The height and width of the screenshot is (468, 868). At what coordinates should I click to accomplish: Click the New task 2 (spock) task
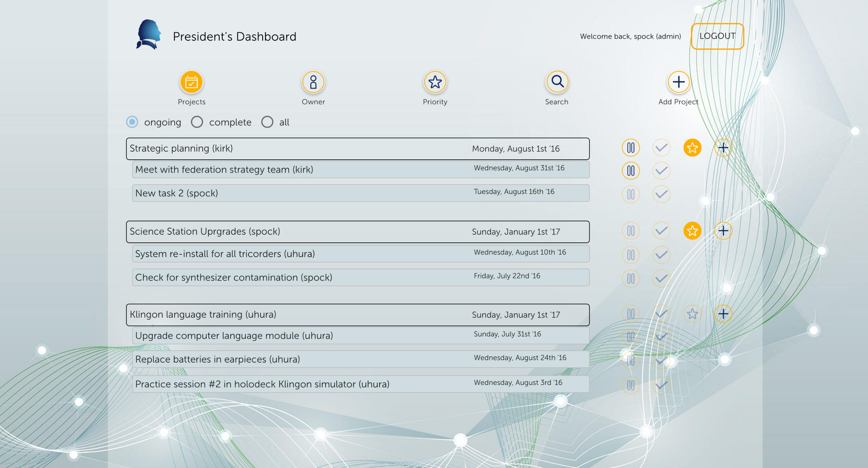coord(361,193)
